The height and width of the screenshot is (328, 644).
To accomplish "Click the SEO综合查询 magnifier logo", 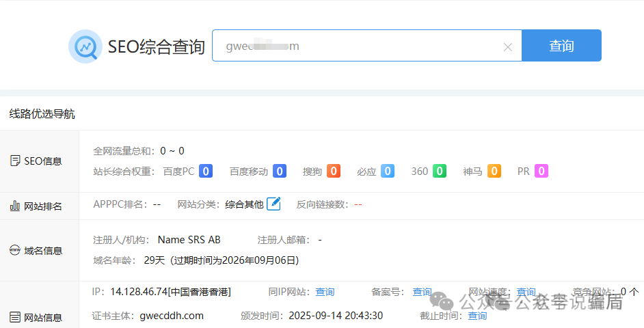I will [x=85, y=46].
